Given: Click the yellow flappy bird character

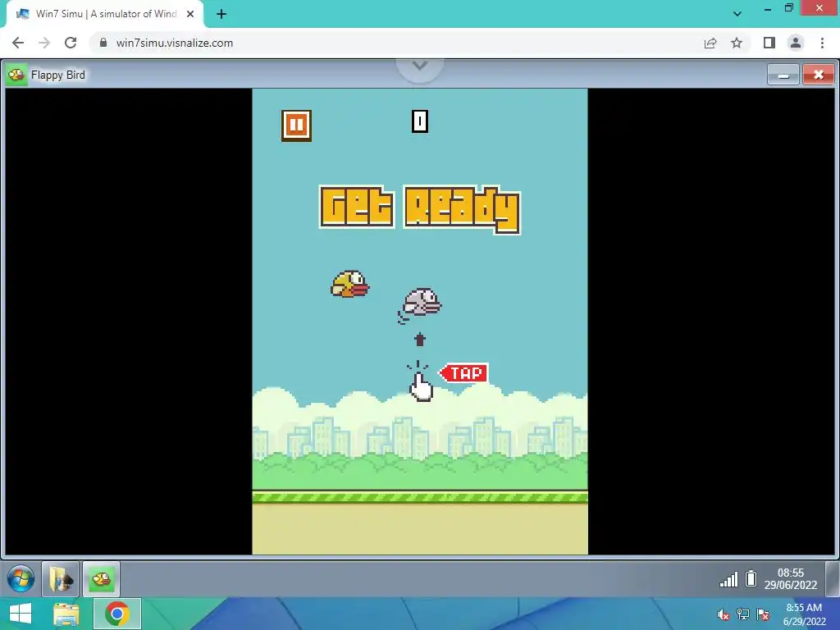Looking at the screenshot, I should tap(349, 284).
